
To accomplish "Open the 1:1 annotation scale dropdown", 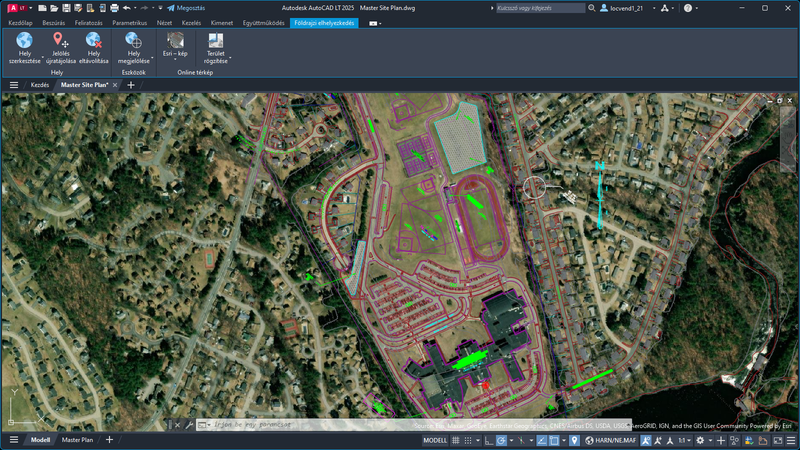I will [x=685, y=440].
